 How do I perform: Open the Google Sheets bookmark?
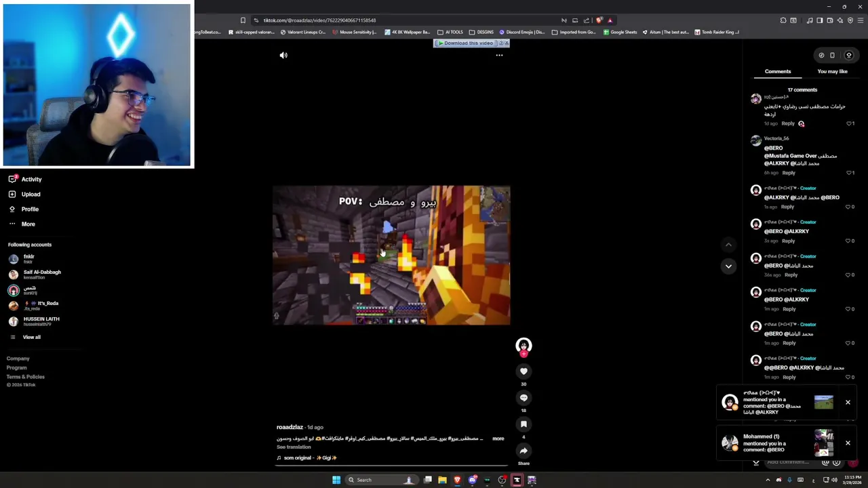click(x=620, y=32)
